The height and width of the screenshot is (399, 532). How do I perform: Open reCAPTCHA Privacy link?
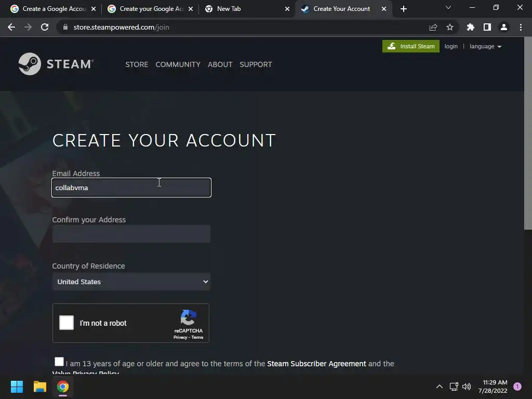180,337
